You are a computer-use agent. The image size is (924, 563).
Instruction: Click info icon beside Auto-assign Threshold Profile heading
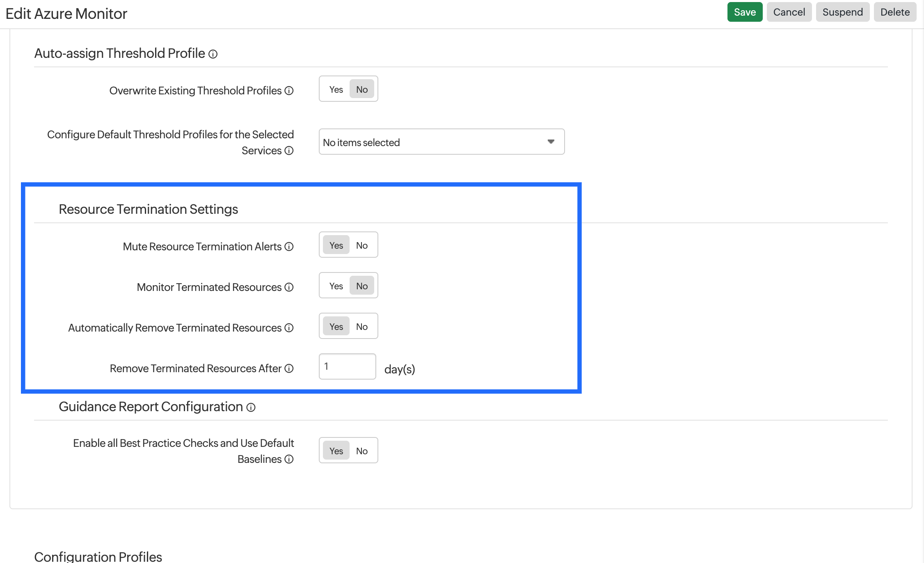[213, 54]
